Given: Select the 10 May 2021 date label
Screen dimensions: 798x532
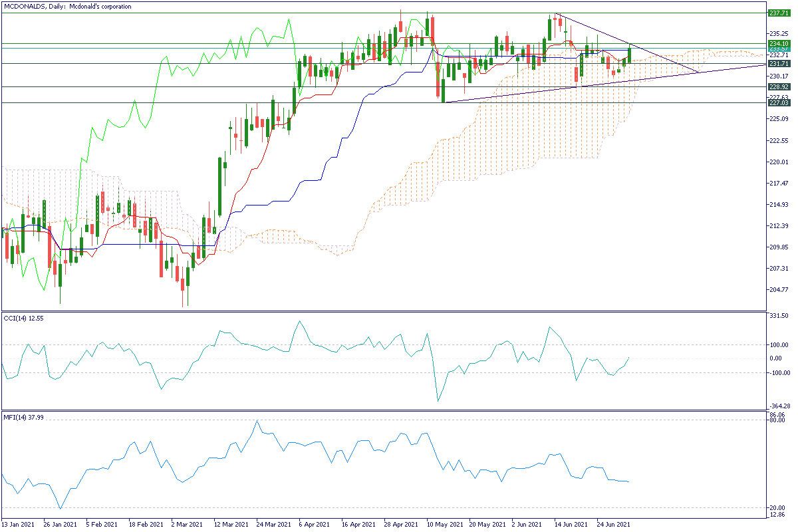Looking at the screenshot, I should coord(443,524).
